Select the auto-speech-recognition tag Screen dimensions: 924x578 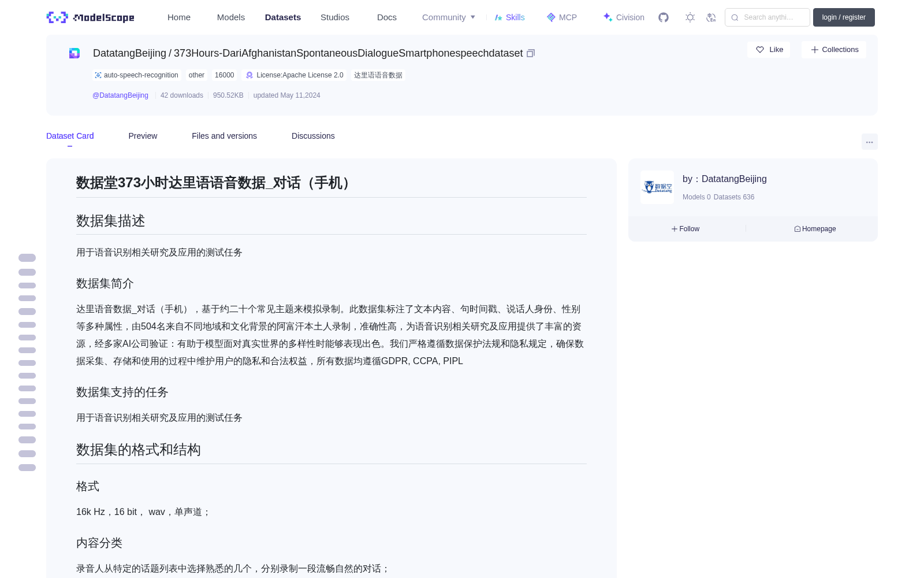coord(136,75)
